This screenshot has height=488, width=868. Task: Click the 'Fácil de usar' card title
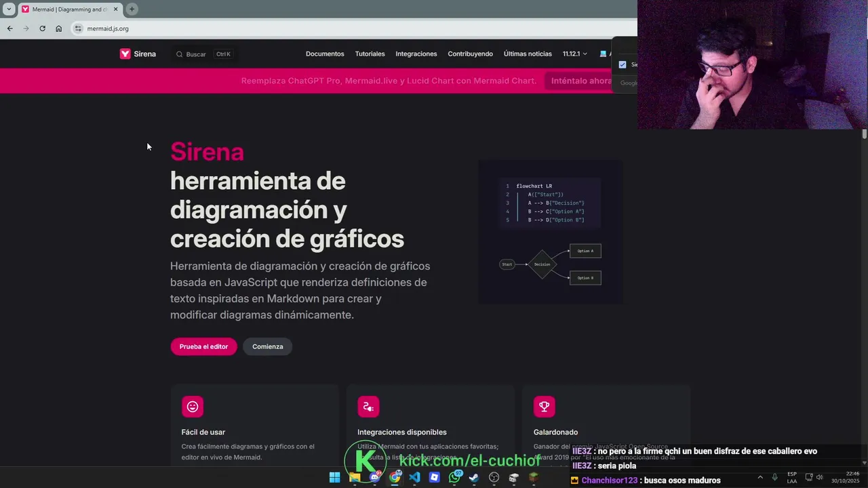point(203,432)
